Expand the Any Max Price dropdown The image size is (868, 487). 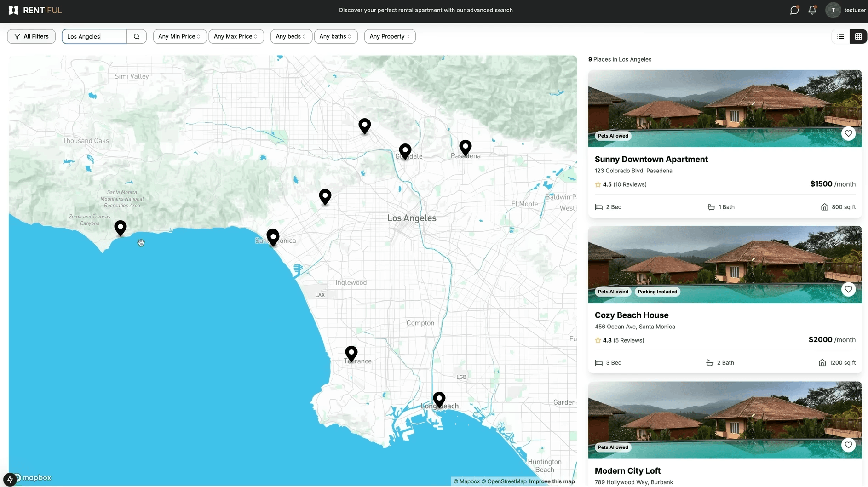coord(236,36)
